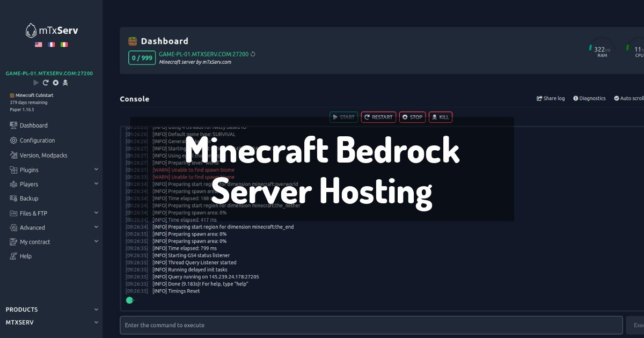Open Files & FTP management

32,213
